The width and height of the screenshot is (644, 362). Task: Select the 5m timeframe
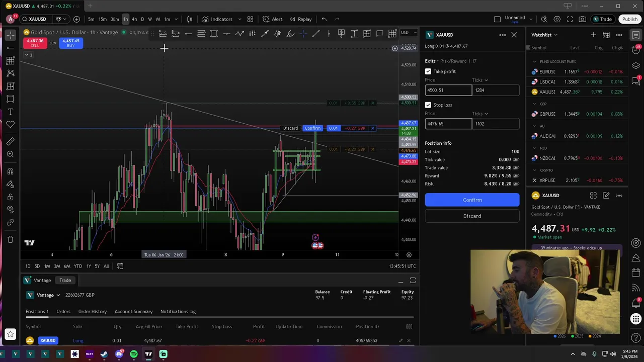point(91,19)
